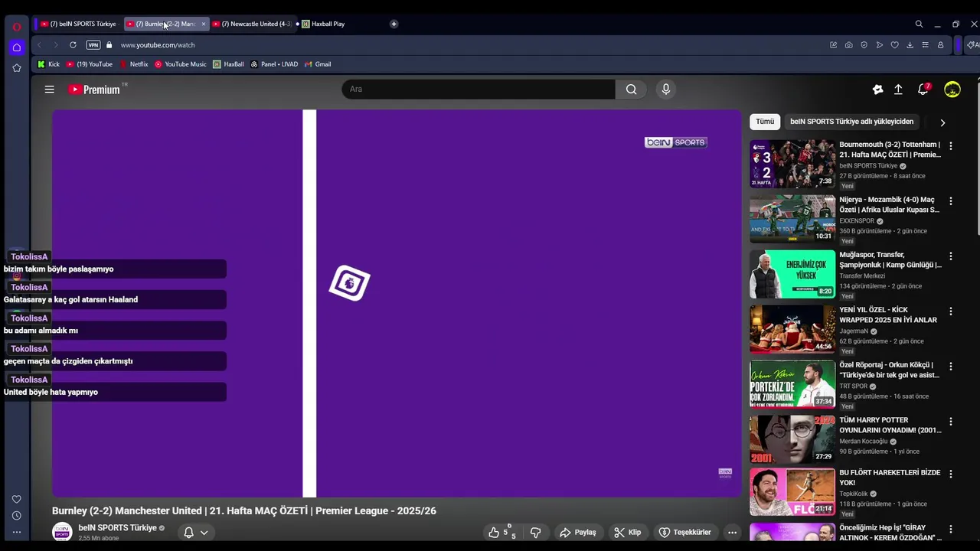Open the YouTube Music bookmark
Viewport: 980px width, 551px height.
pos(181,64)
